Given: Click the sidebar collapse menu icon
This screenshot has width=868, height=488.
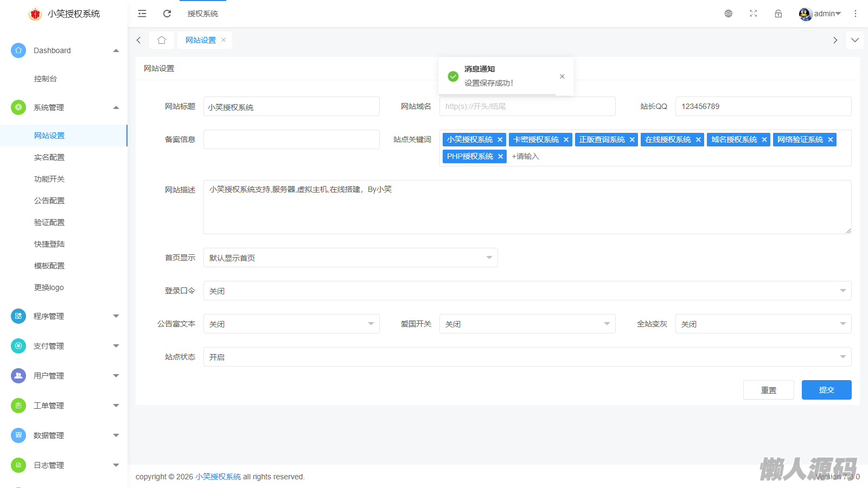Looking at the screenshot, I should 142,14.
